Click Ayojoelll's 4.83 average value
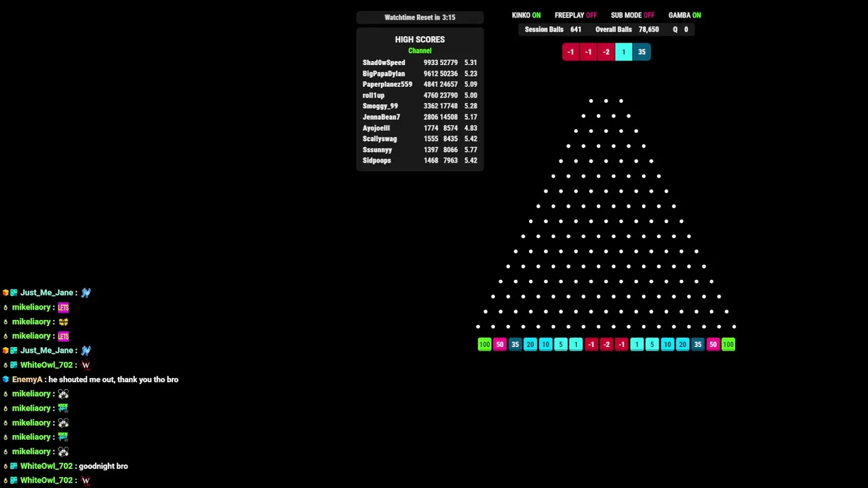The image size is (868, 488). pos(471,127)
